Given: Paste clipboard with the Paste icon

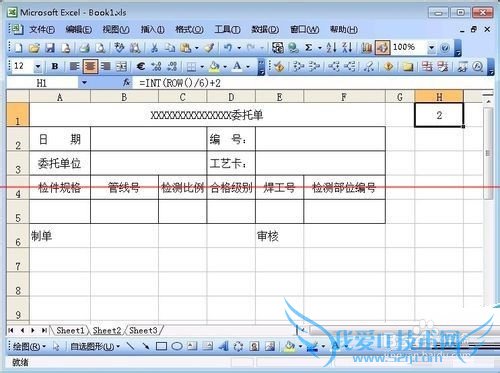Looking at the screenshot, I should click(x=186, y=48).
